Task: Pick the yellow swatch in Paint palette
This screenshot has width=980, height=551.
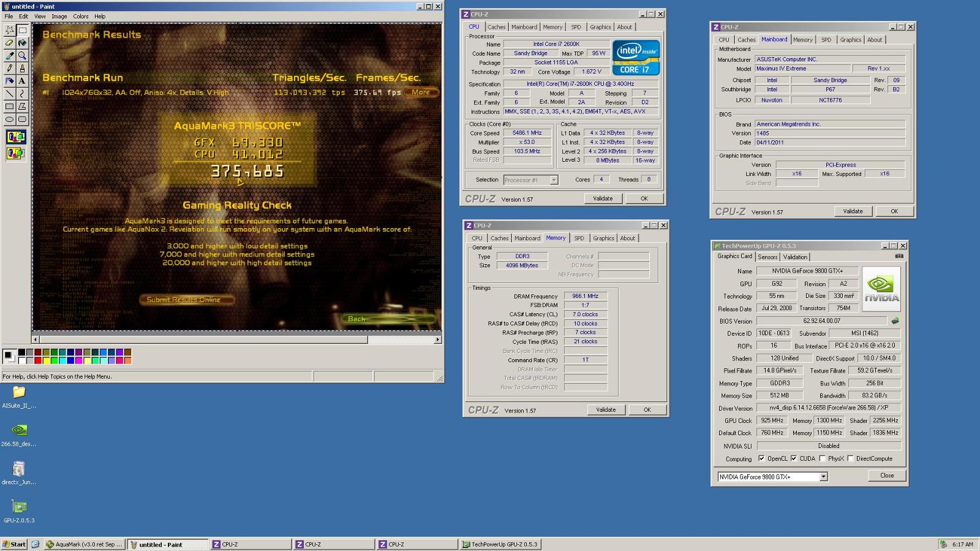Action: (x=46, y=360)
